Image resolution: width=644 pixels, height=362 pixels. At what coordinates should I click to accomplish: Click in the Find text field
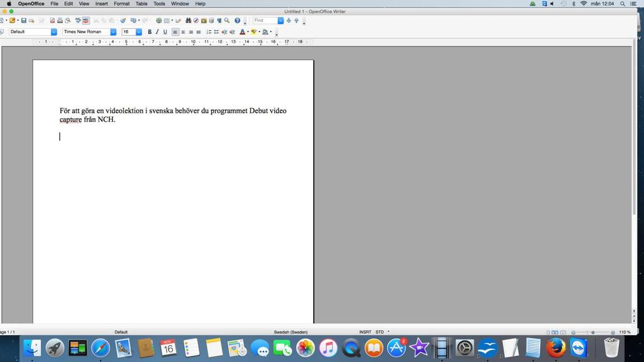point(265,21)
